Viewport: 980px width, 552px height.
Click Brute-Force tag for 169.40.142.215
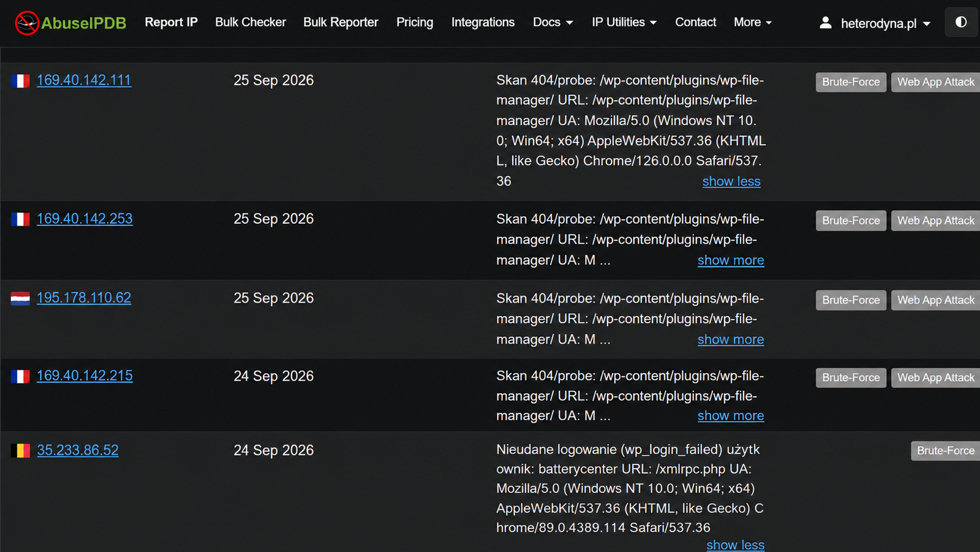(x=851, y=378)
